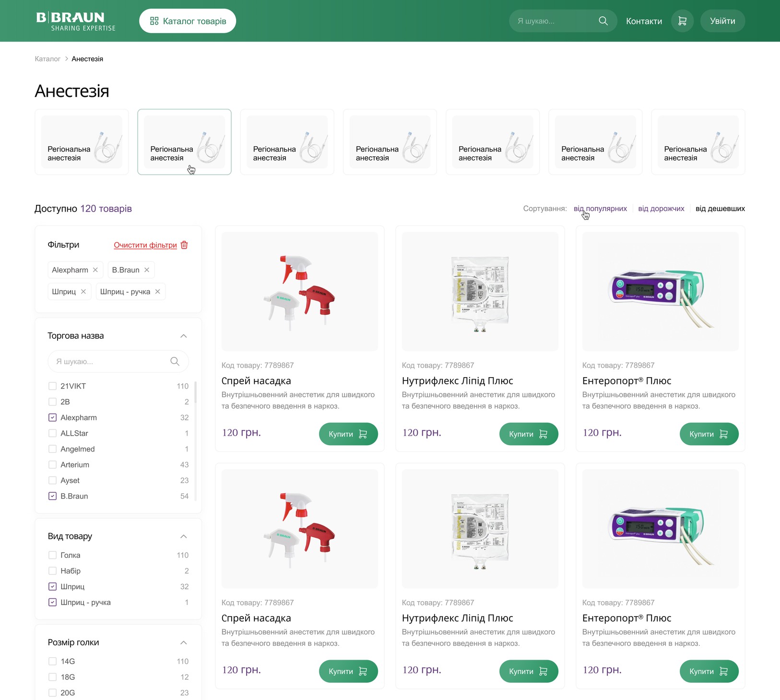The height and width of the screenshot is (700, 780).
Task: Buy the upper Ентеропорт Плюс with Купити
Action: click(709, 434)
